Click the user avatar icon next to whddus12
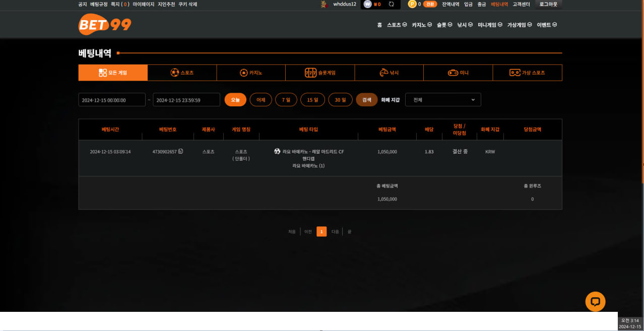Screen dimensions: 644x331 [x=324, y=4]
